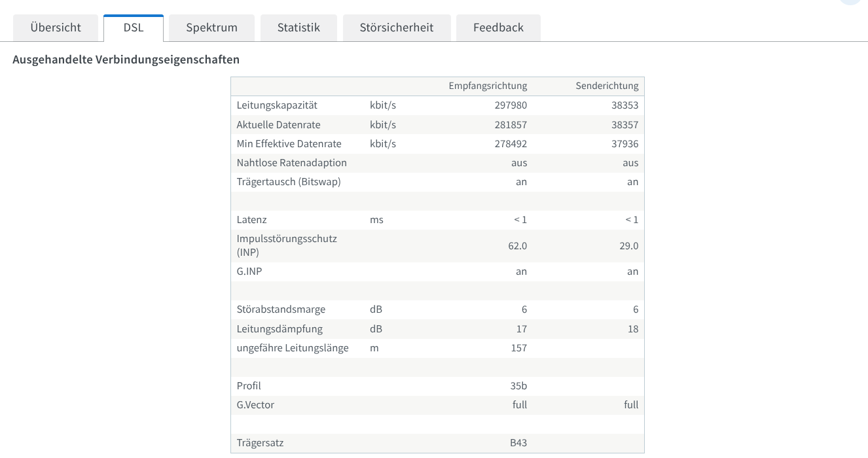The width and height of the screenshot is (868, 458).
Task: Click the Profil value 35b
Action: pyautogui.click(x=518, y=386)
